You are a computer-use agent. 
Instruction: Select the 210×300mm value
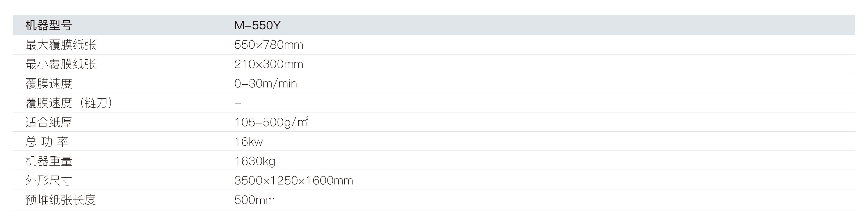tap(269, 64)
